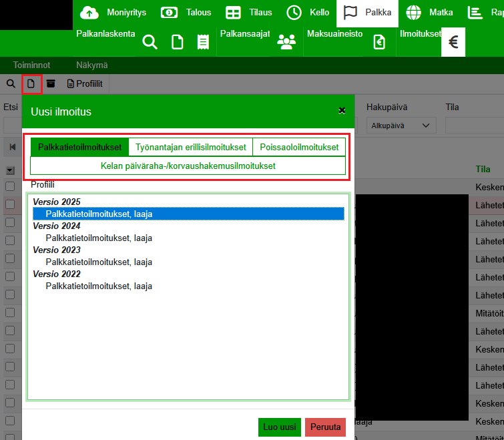Open the Alkupäivä dropdown under Hakupäivä
Image resolution: width=504 pixels, height=440 pixels.
point(401,126)
